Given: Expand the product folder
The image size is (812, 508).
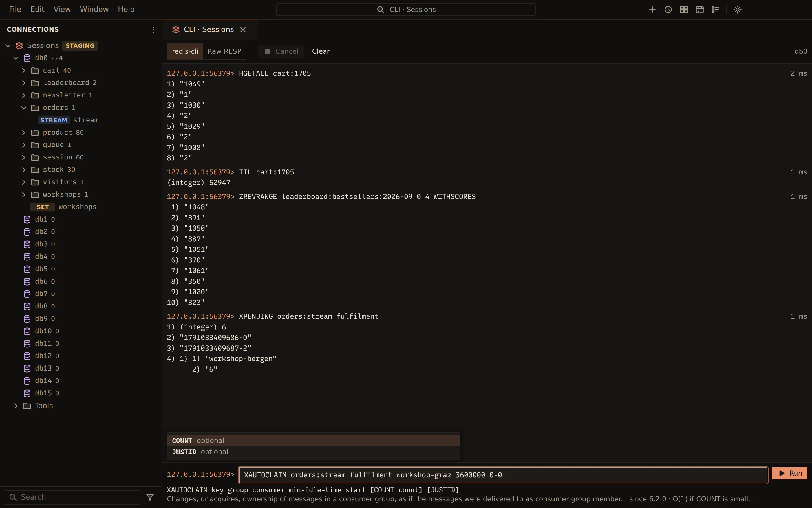Looking at the screenshot, I should (23, 132).
